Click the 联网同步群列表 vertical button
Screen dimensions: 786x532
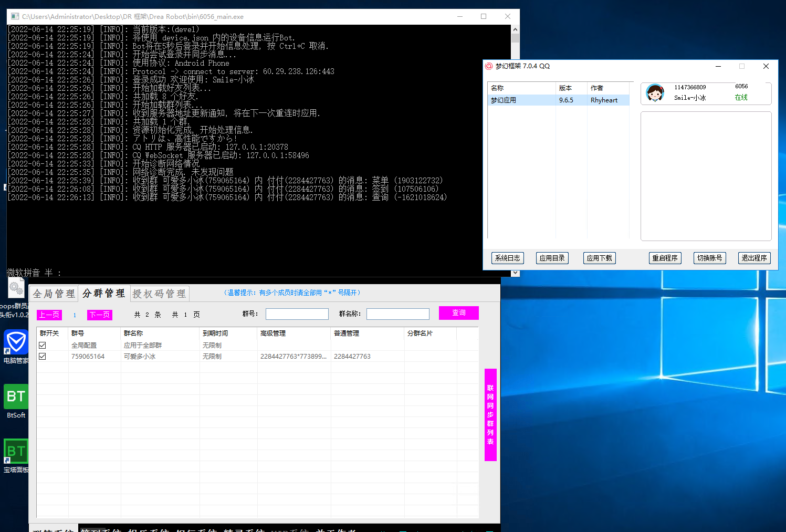coord(490,415)
